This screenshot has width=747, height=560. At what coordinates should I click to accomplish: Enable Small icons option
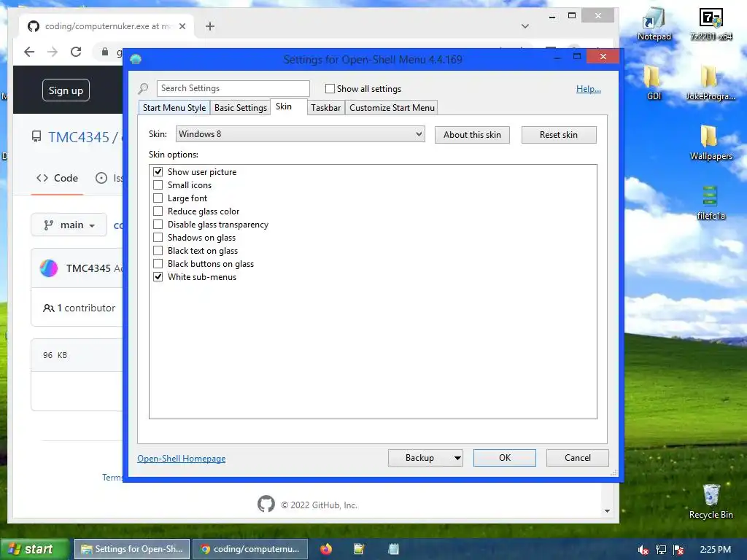pos(158,184)
